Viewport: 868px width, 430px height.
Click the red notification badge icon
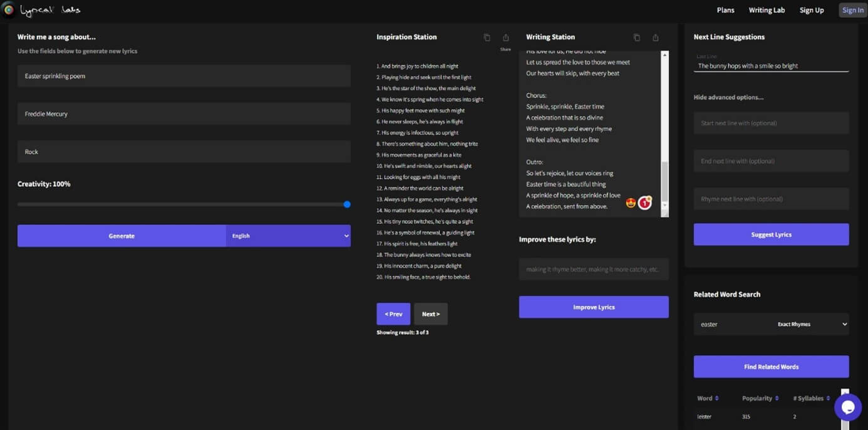tap(645, 203)
